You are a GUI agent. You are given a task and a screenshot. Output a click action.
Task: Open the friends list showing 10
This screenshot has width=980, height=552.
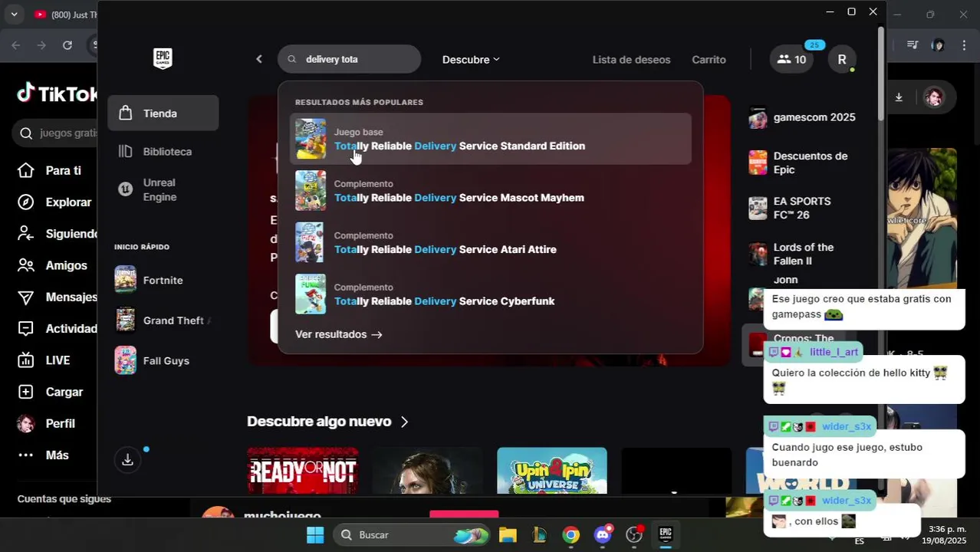click(792, 59)
